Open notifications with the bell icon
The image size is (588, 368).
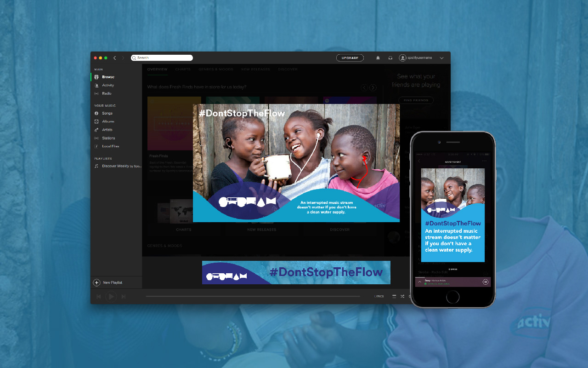coord(378,58)
